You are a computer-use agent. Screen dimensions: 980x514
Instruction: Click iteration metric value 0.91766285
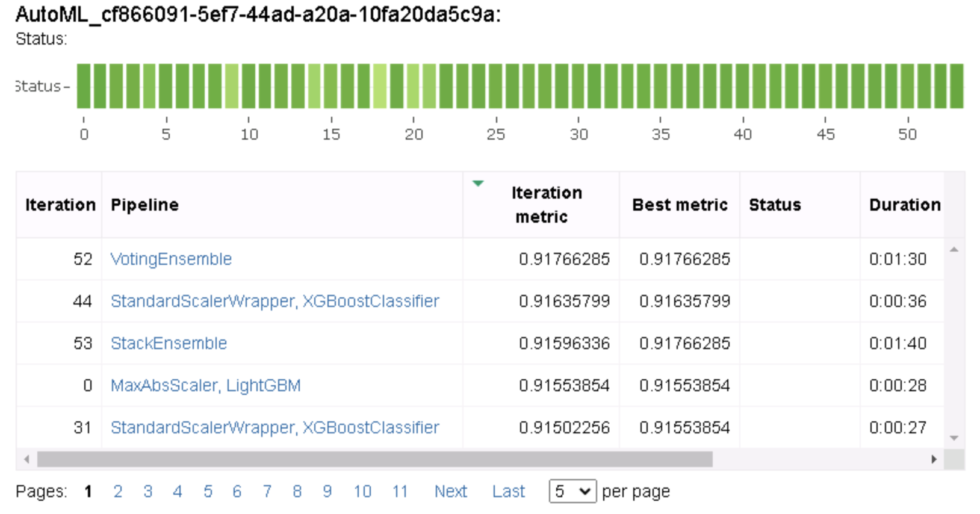(x=564, y=259)
